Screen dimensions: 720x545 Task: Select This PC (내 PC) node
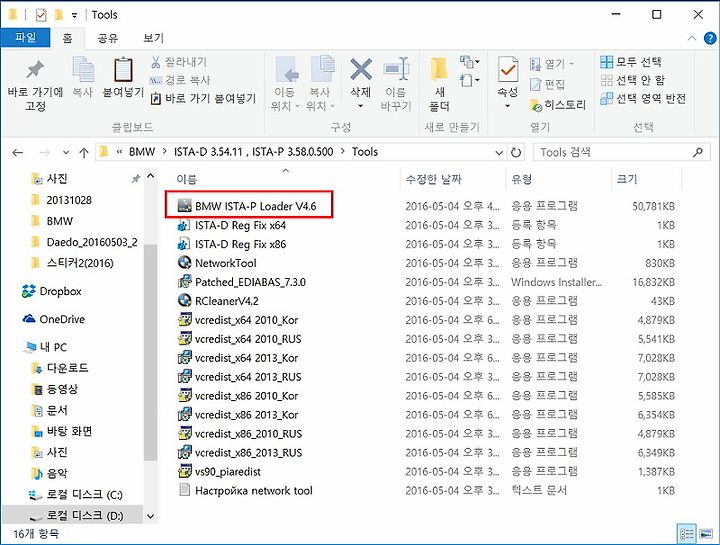46,347
